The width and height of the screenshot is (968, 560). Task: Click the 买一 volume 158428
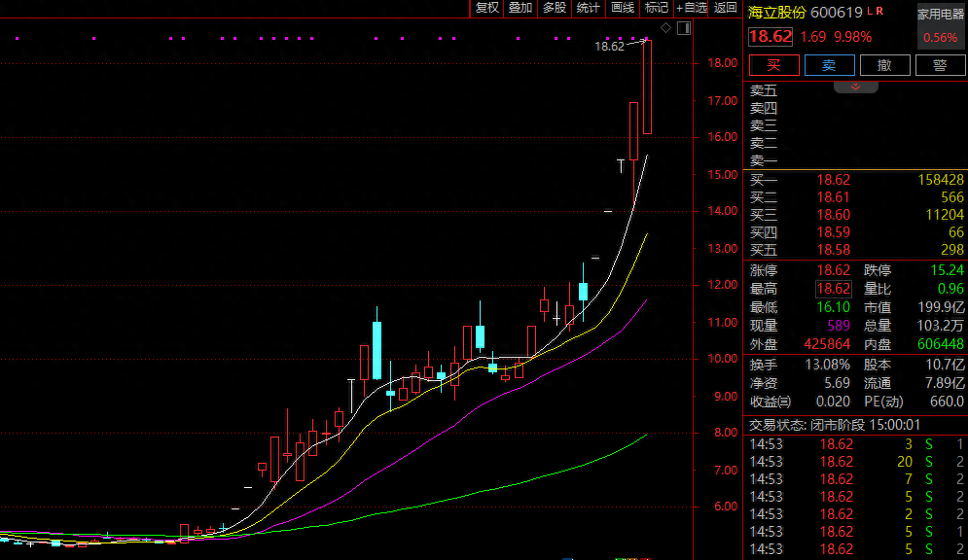[940, 180]
